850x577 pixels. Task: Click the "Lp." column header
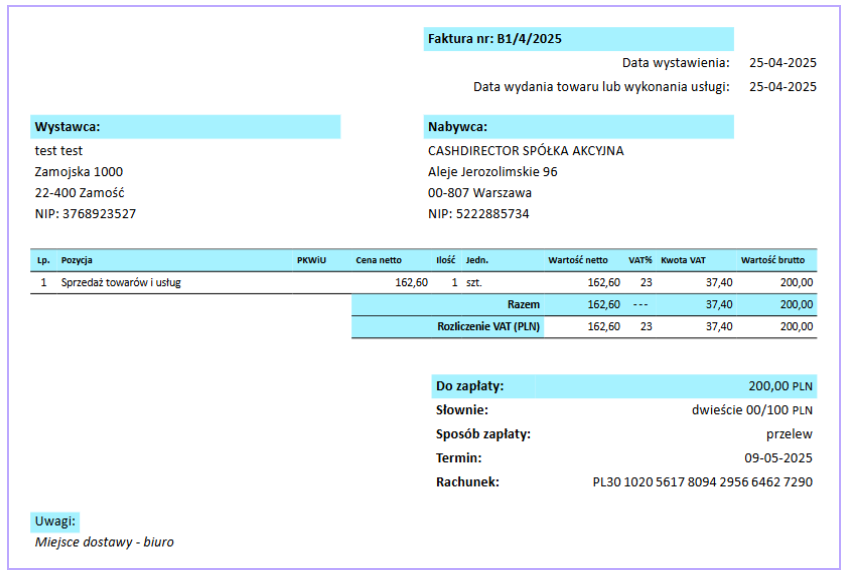43,260
